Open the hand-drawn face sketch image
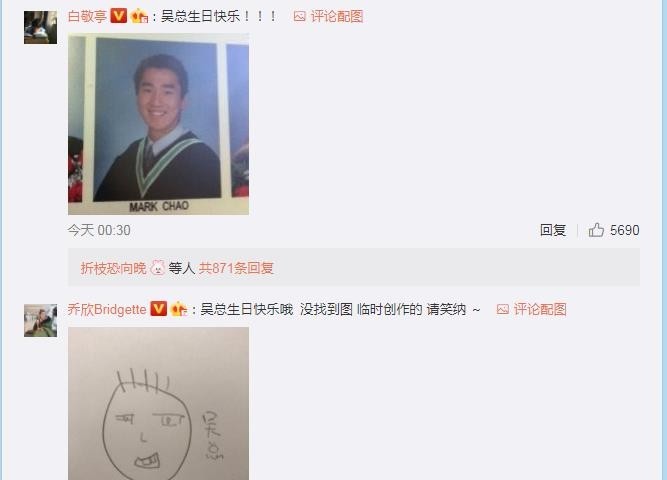Screen dimensions: 667x480 [158, 403]
